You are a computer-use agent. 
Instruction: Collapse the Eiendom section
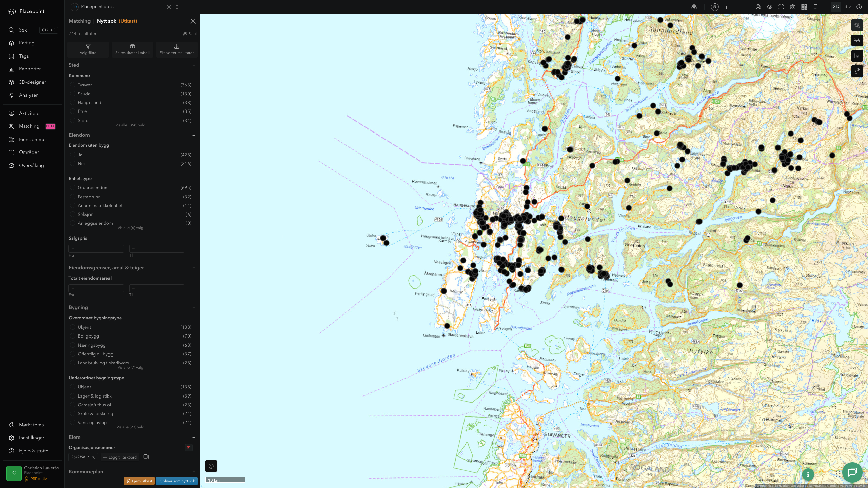coord(194,135)
